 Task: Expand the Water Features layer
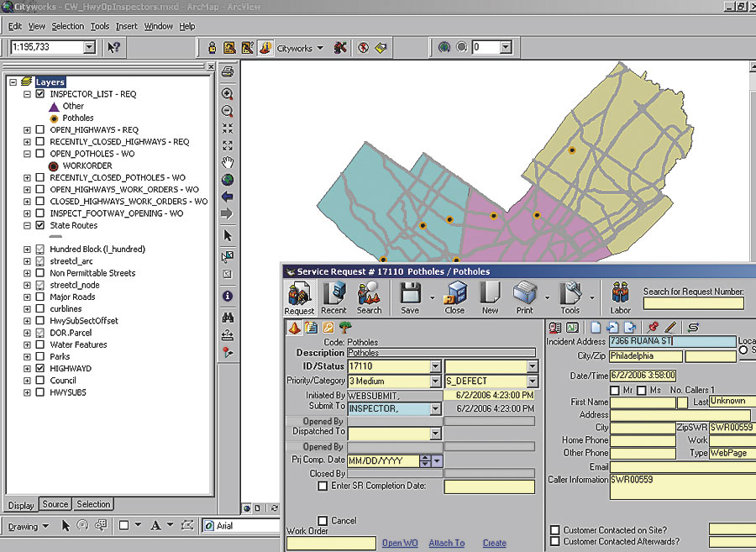[27, 344]
